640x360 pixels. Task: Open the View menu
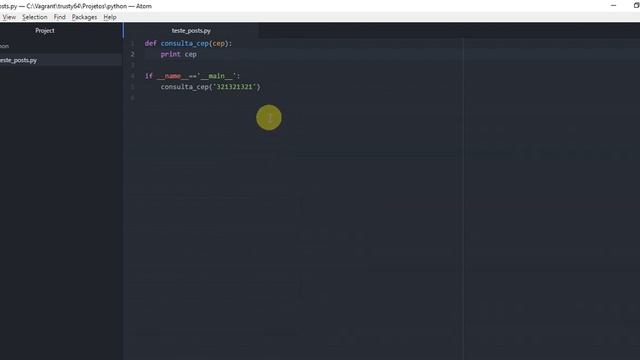pos(9,17)
